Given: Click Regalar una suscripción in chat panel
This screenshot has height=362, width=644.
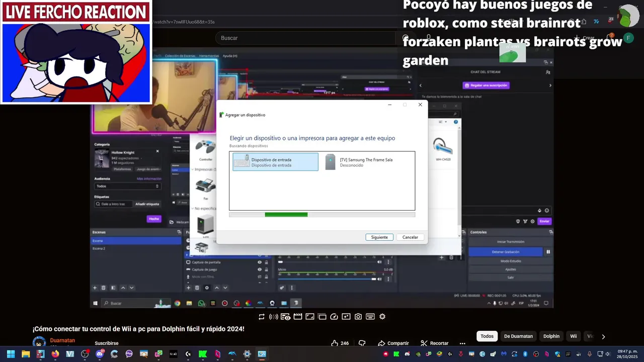Looking at the screenshot, I should click(486, 85).
